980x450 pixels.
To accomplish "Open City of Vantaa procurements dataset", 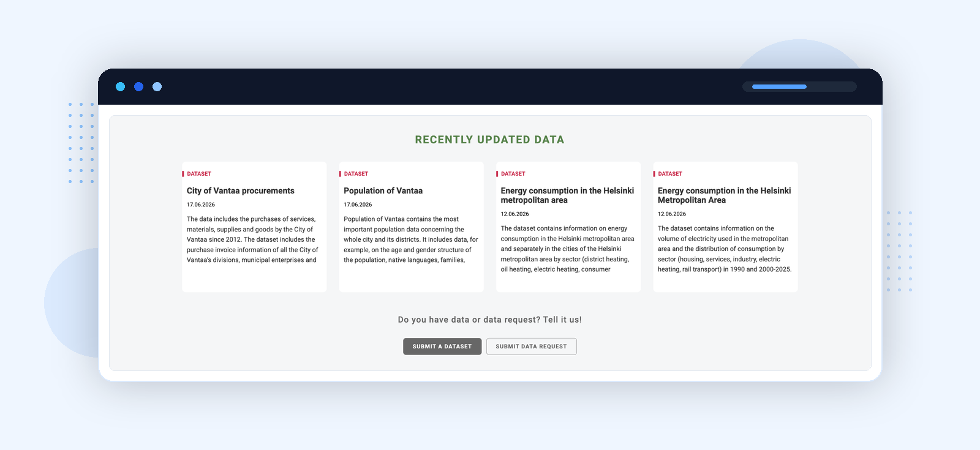I will click(240, 191).
